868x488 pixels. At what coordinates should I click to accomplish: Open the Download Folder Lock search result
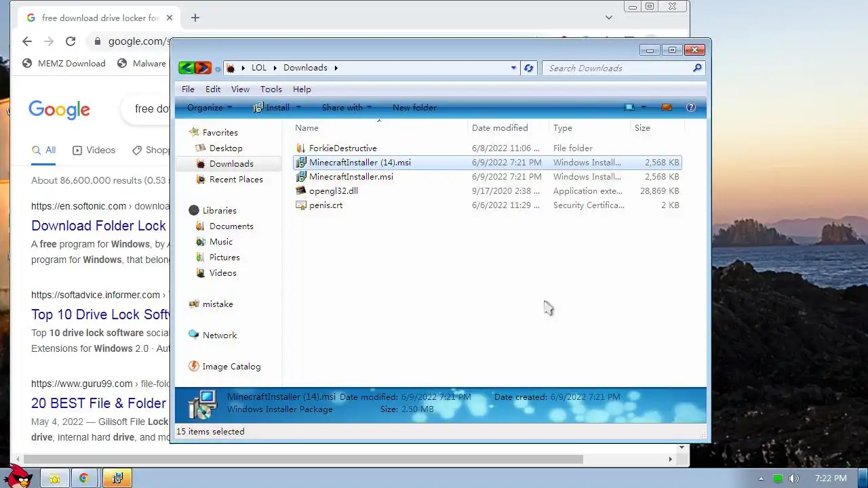tap(98, 226)
